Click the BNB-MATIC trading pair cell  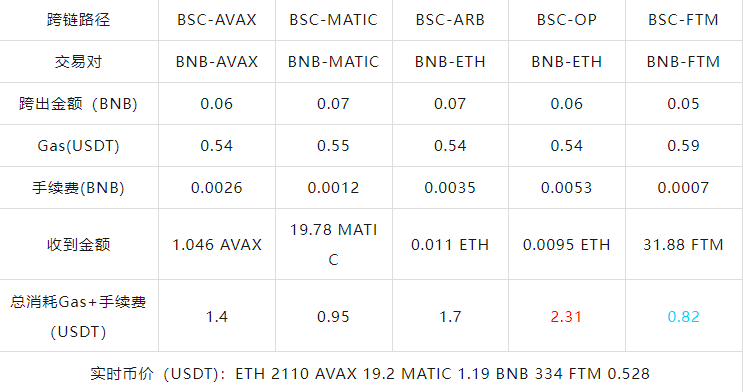tap(334, 62)
